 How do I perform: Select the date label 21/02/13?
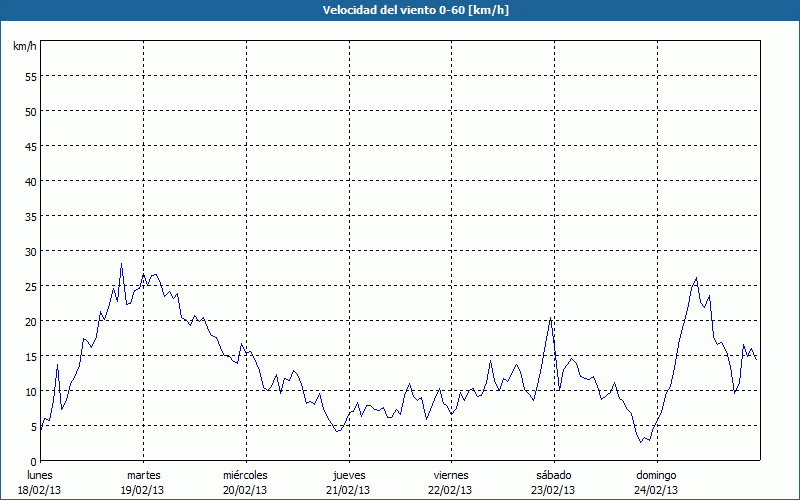348,490
